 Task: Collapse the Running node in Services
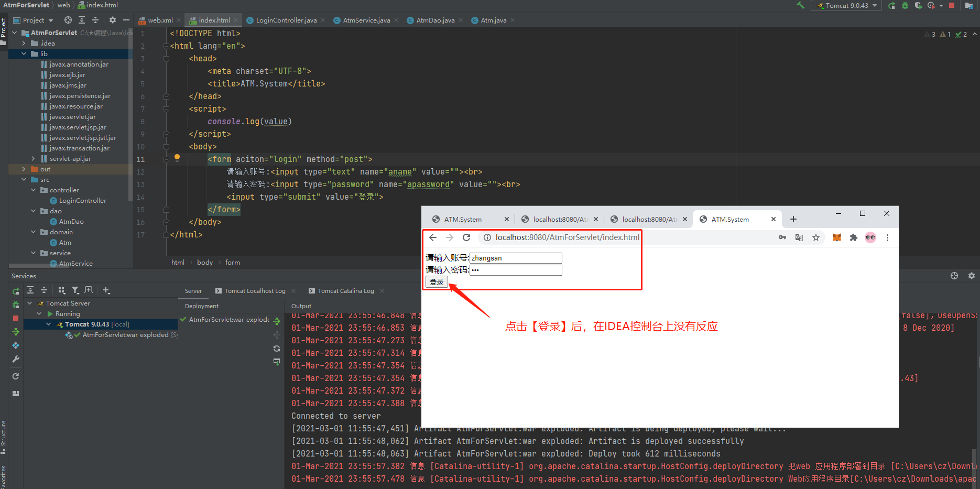click(x=39, y=314)
